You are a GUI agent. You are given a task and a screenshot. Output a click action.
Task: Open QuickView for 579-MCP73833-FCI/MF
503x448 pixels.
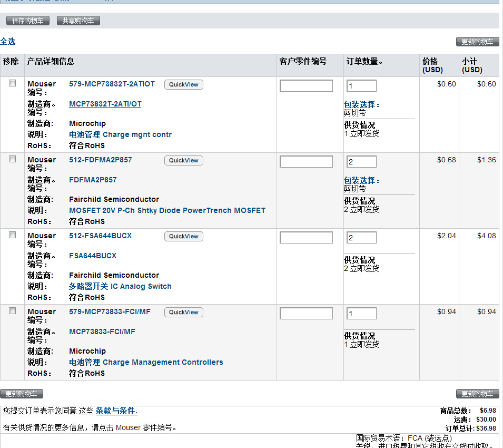184,312
